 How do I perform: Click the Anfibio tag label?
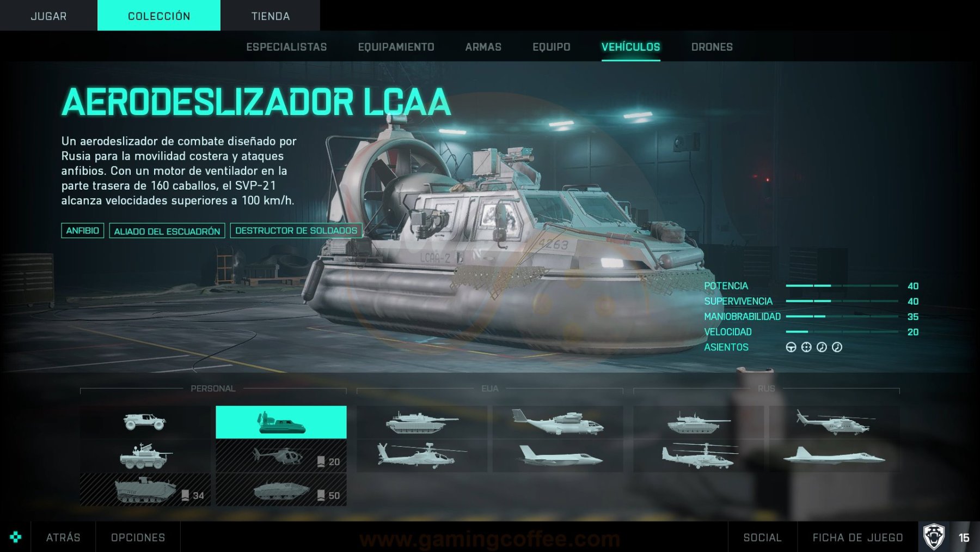click(x=82, y=230)
